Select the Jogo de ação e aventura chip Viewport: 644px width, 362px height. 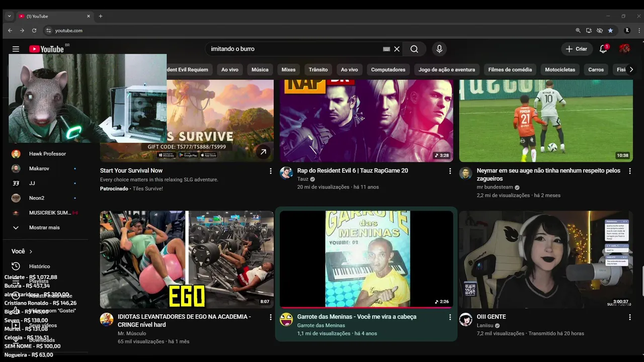(x=447, y=70)
